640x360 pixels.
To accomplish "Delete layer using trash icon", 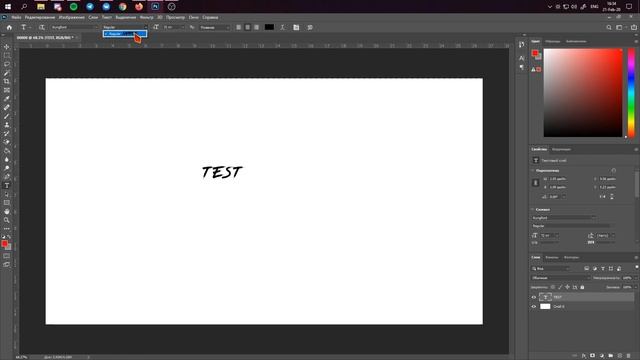I will tap(629, 356).
